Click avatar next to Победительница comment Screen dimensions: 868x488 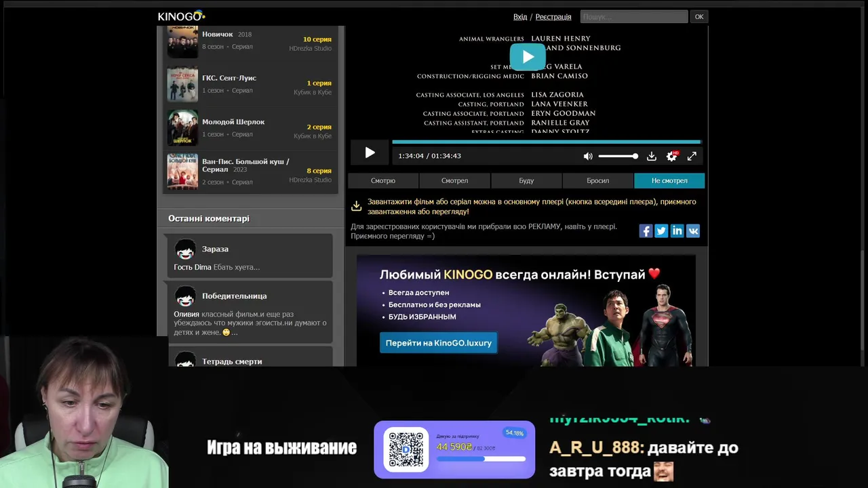pos(185,296)
